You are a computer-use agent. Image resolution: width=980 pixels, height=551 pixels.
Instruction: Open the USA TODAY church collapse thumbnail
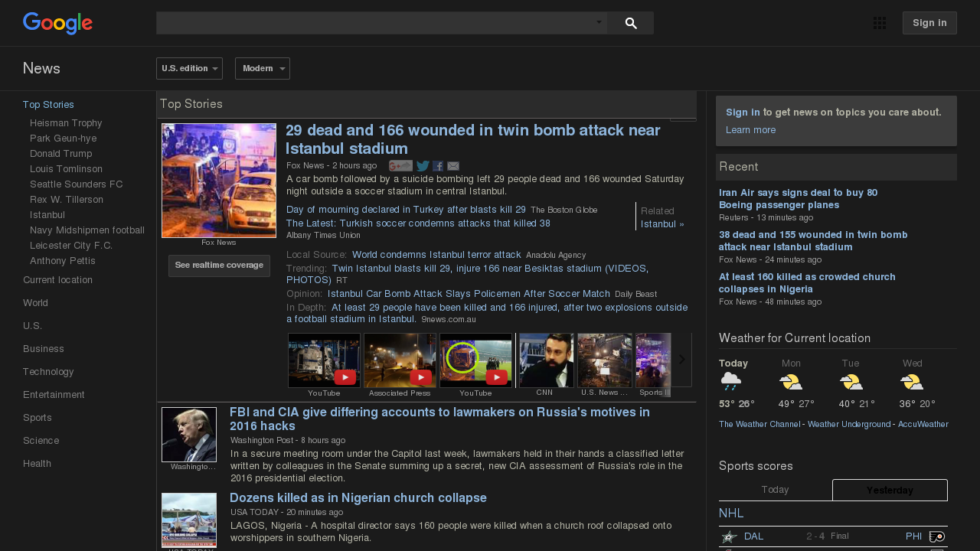pyautogui.click(x=189, y=520)
